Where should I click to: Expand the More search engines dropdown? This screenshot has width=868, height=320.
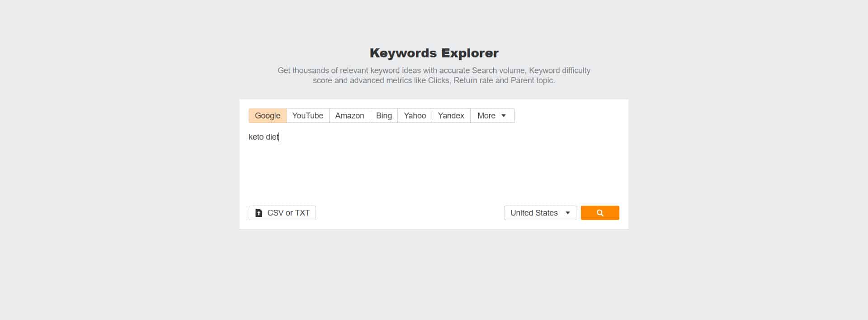coord(492,116)
